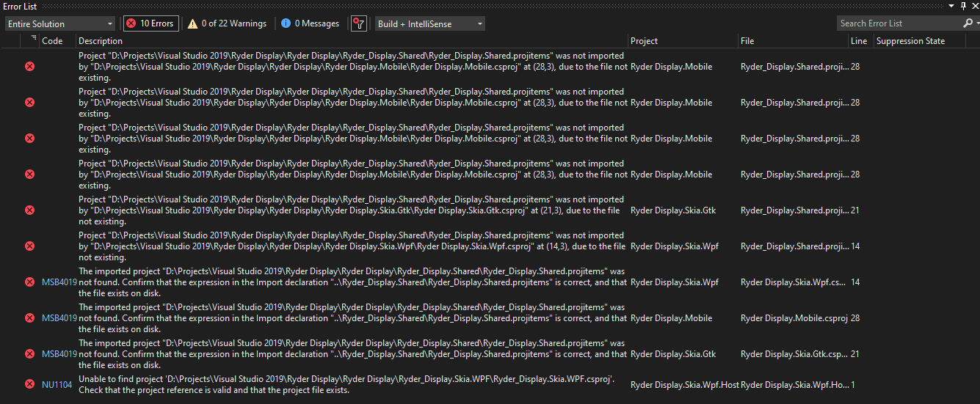The width and height of the screenshot is (980, 404).
Task: Open the Build + IntelliSense dropdown
Action: pyautogui.click(x=430, y=23)
